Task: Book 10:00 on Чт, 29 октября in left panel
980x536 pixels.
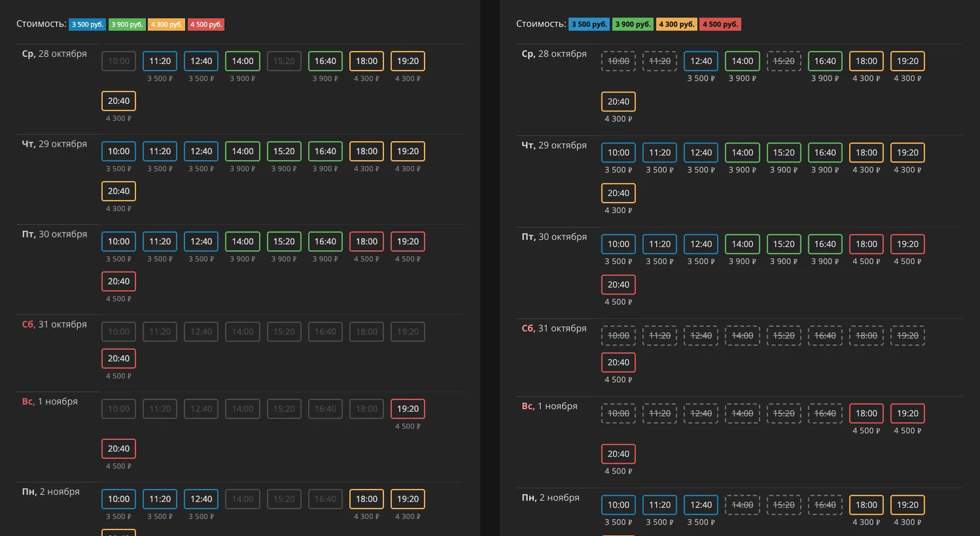Action: [118, 151]
